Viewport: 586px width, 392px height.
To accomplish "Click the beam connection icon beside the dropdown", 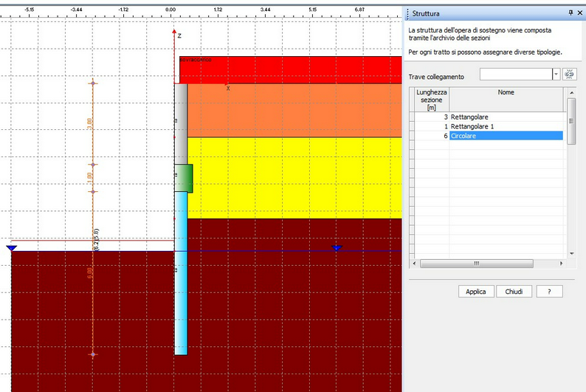I will [x=570, y=75].
